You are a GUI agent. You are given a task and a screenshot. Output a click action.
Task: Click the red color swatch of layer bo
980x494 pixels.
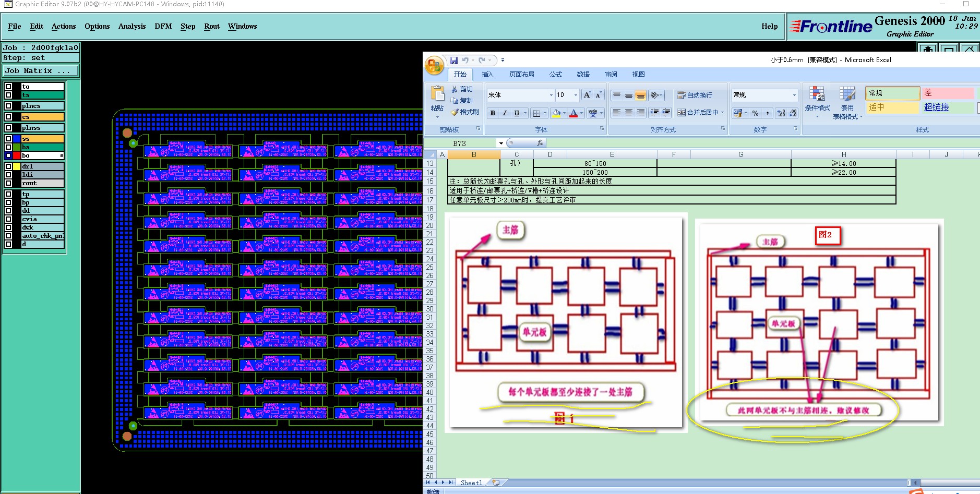tap(17, 155)
